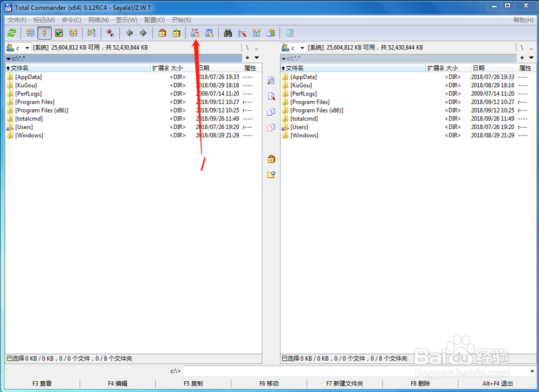The image size is (539, 392).
Task: Click left panel favorites asterisk button
Action: coord(247,58)
